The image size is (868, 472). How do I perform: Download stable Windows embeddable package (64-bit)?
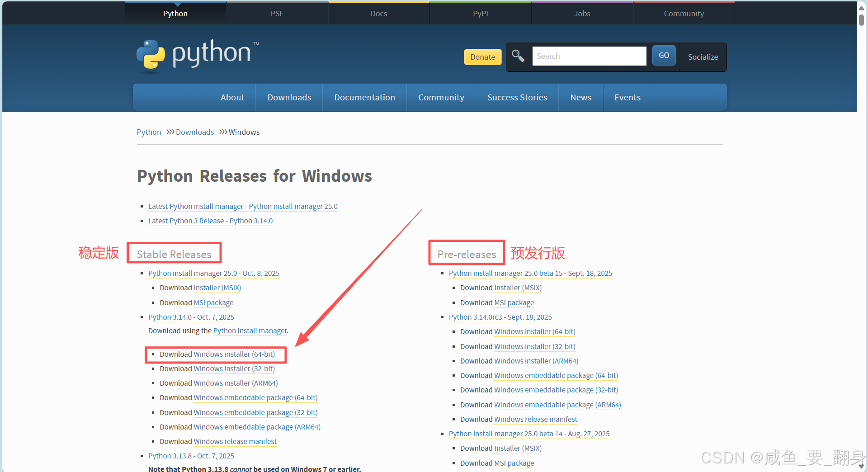255,397
